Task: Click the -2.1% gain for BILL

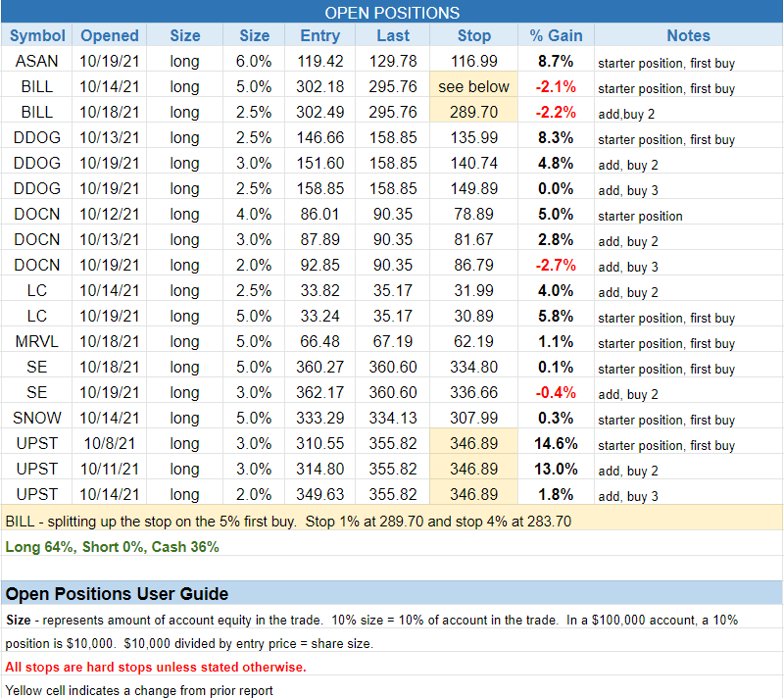Action: pyautogui.click(x=556, y=86)
